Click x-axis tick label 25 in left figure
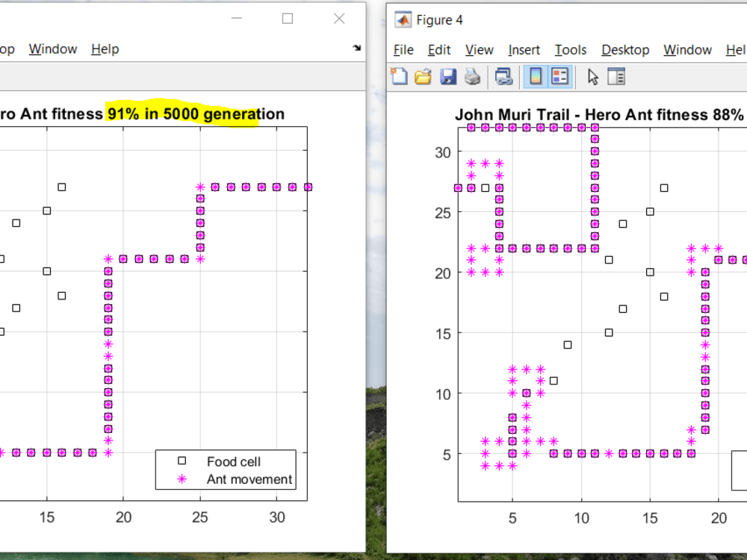The height and width of the screenshot is (560, 747). click(200, 517)
